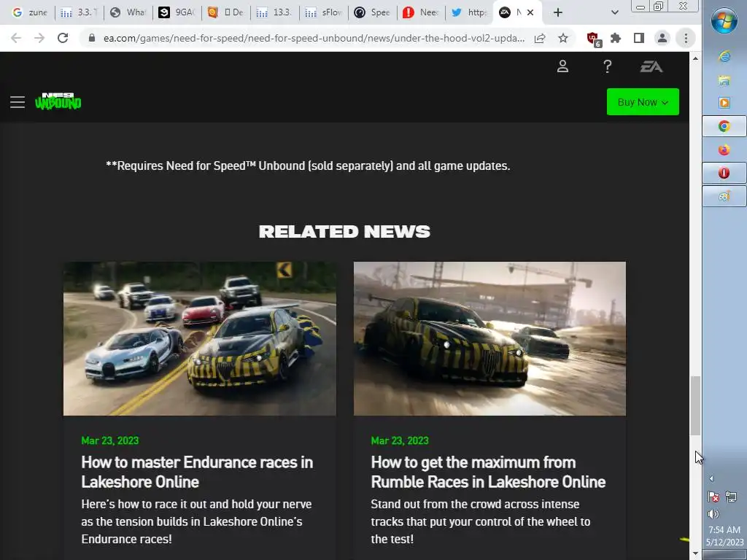Screen dimensions: 747x560
Task: Switch to the 'Spee' tab
Action: coord(372,12)
